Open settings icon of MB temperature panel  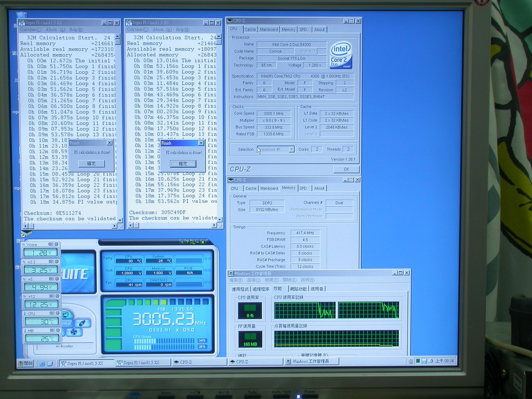tap(52, 330)
